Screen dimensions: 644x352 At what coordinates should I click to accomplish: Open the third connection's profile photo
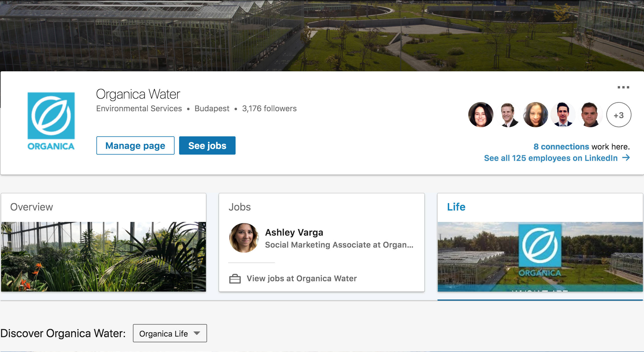pyautogui.click(x=536, y=115)
